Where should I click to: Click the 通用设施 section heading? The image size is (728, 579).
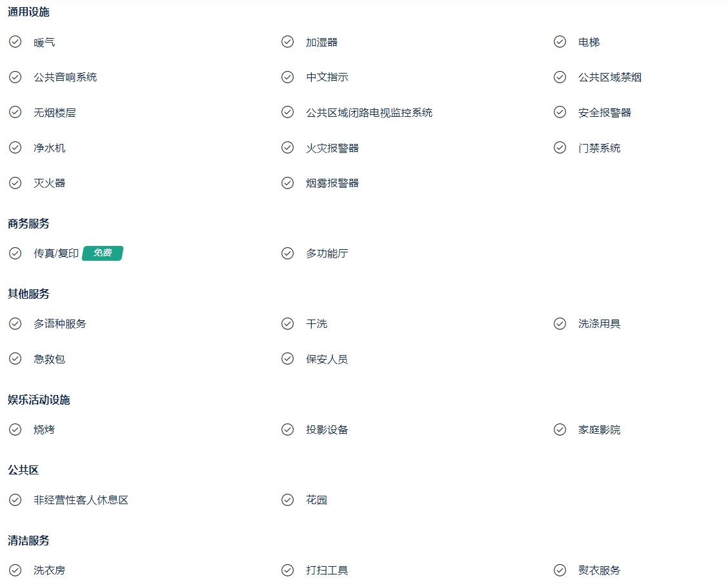28,12
